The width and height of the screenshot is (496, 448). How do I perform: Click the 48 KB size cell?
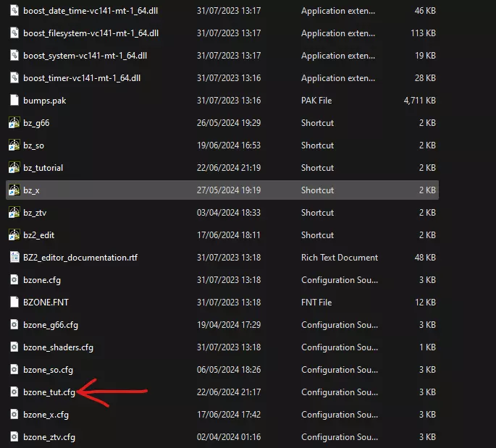coord(425,258)
